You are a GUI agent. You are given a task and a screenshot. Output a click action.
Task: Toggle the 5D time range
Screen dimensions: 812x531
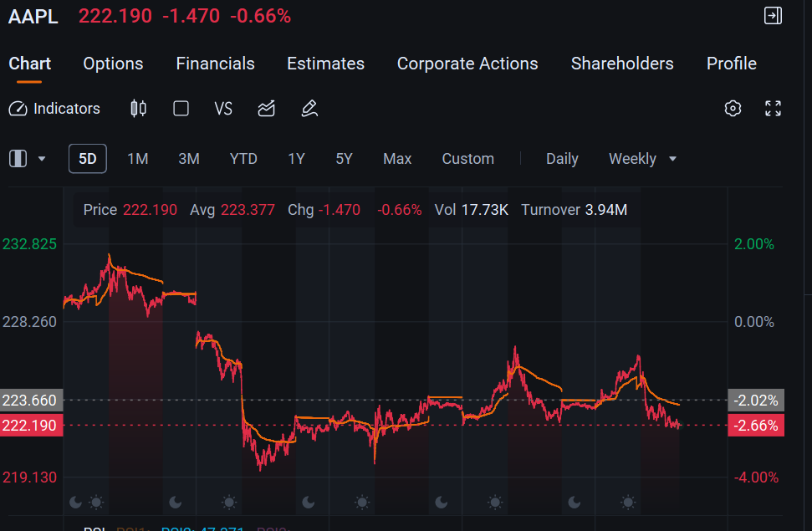(x=88, y=159)
